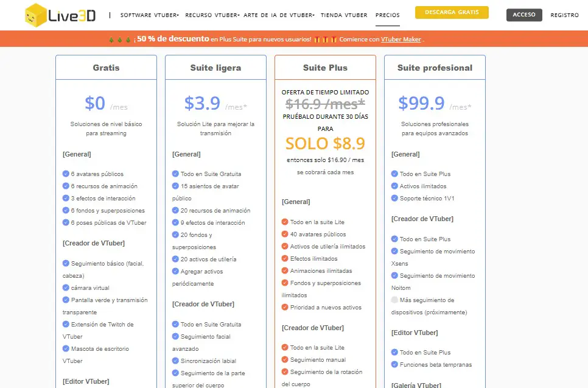Click the dark Acceso login button
The height and width of the screenshot is (388, 588).
[524, 15]
